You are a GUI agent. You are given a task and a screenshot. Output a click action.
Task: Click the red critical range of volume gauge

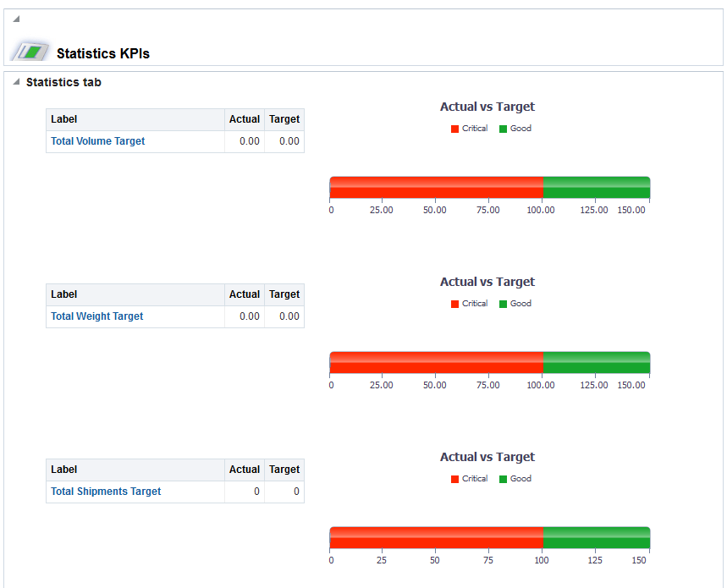(436, 187)
